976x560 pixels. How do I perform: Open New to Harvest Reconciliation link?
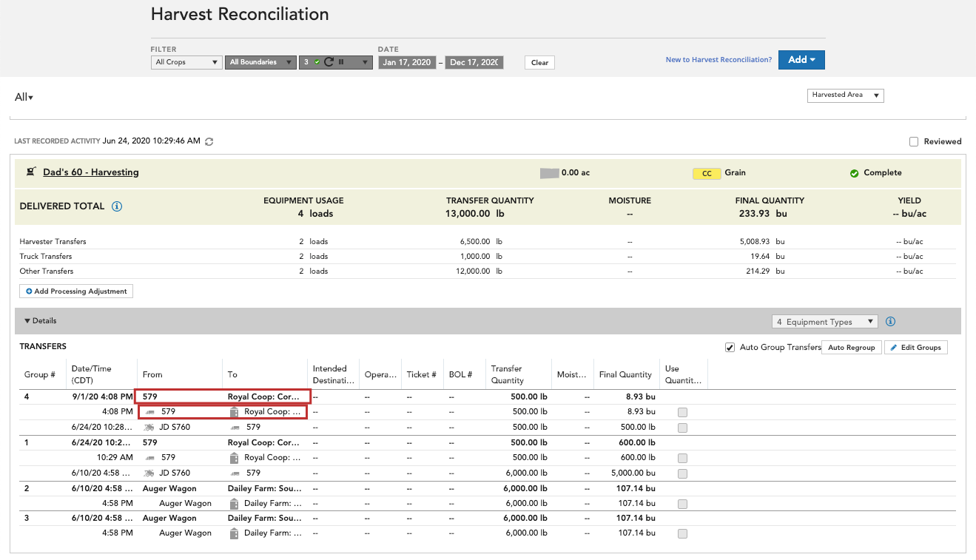(718, 60)
